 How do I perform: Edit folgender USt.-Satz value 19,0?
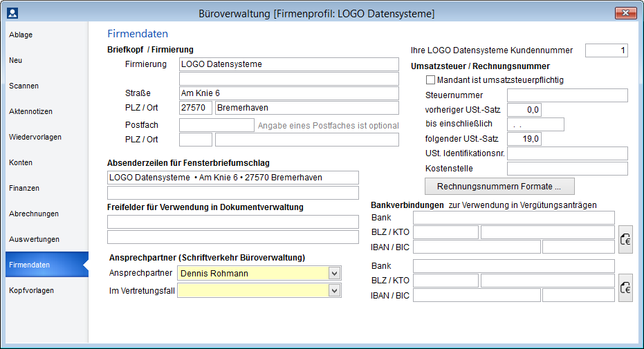[524, 139]
